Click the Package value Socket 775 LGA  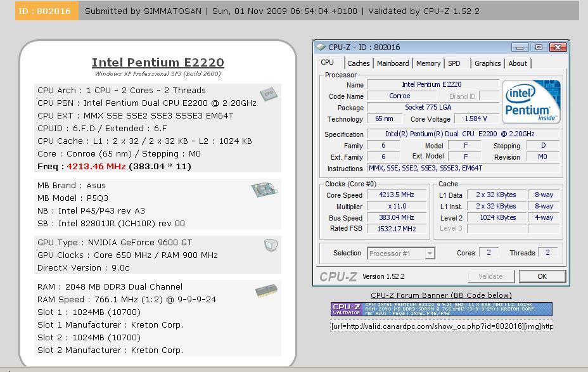[x=433, y=107]
